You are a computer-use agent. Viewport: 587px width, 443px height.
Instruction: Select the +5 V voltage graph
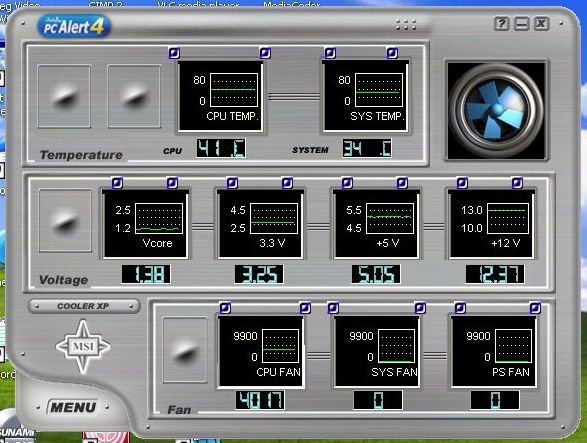point(376,224)
